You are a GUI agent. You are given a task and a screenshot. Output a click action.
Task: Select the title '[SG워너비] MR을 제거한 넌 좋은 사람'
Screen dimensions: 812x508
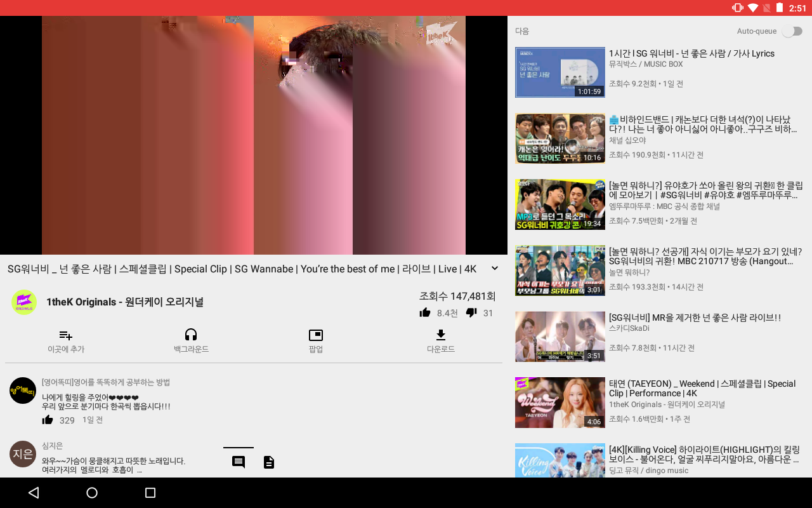pos(695,317)
